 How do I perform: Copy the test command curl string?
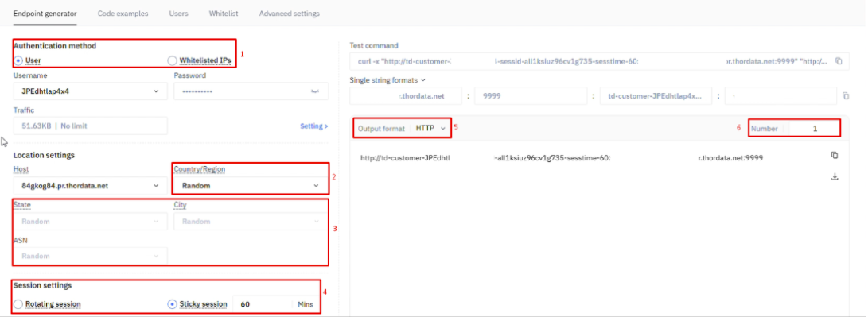[x=839, y=61]
